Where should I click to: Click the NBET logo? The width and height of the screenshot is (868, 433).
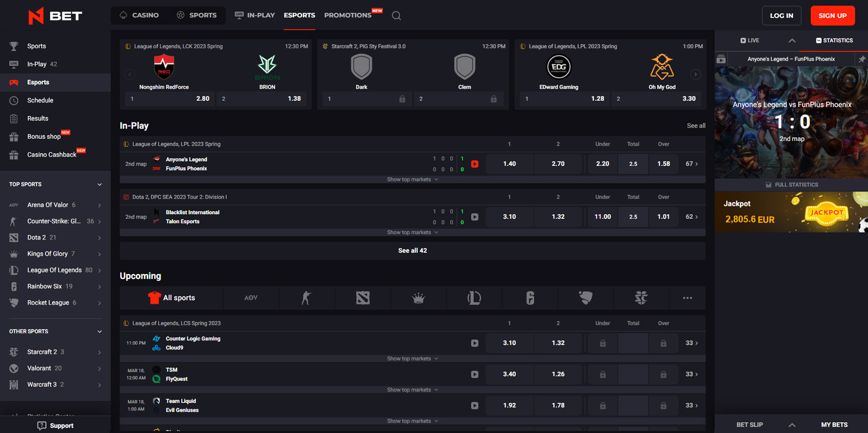[x=55, y=16]
